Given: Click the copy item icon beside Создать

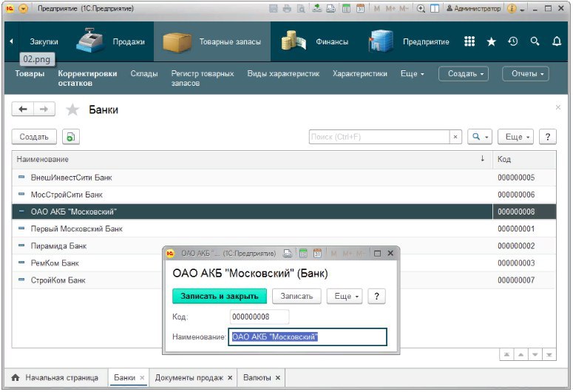Looking at the screenshot, I should 71,137.
